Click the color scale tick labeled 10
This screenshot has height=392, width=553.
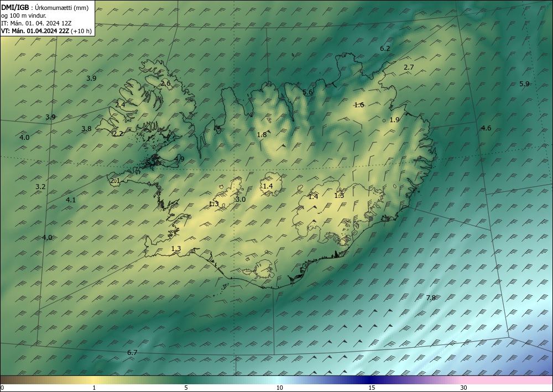tap(279, 388)
